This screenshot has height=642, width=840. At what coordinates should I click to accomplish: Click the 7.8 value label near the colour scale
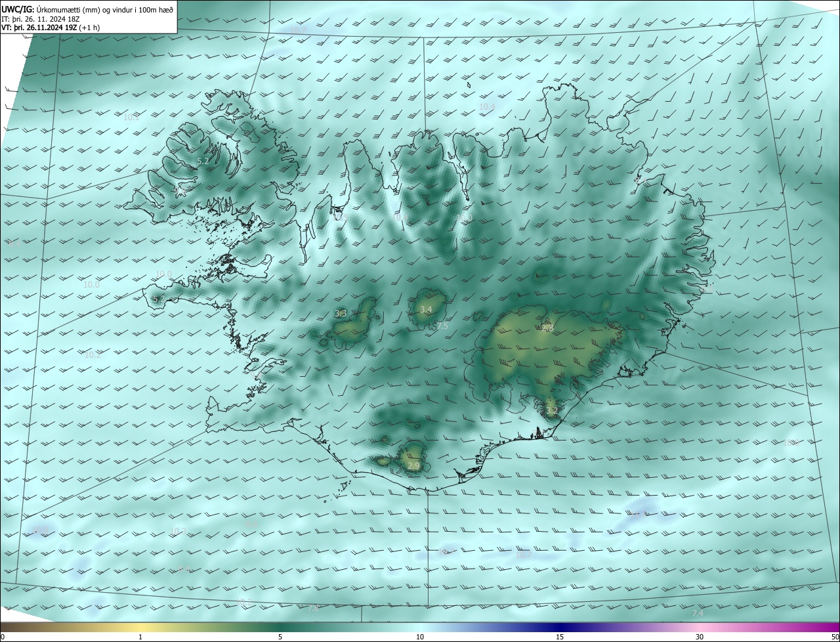(313, 609)
